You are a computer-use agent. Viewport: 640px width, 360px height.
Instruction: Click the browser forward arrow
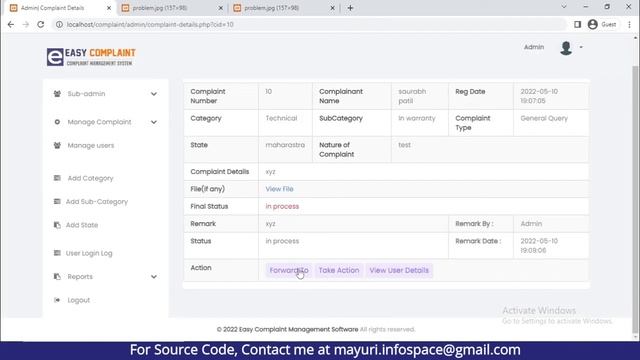(x=26, y=24)
